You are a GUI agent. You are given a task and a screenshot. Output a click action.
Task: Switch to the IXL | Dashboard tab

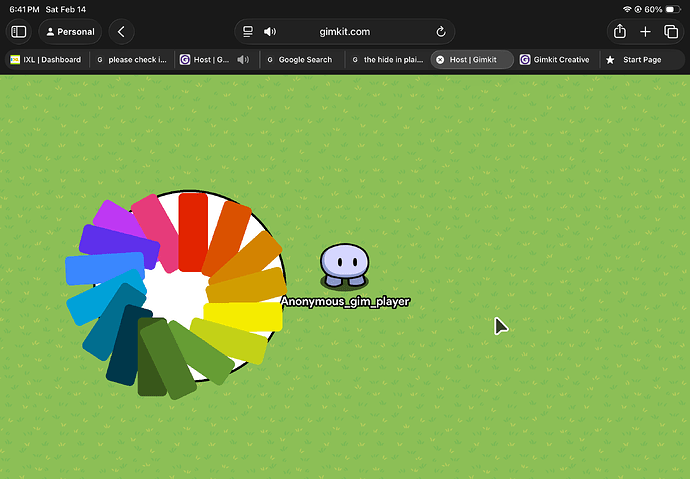coord(45,60)
